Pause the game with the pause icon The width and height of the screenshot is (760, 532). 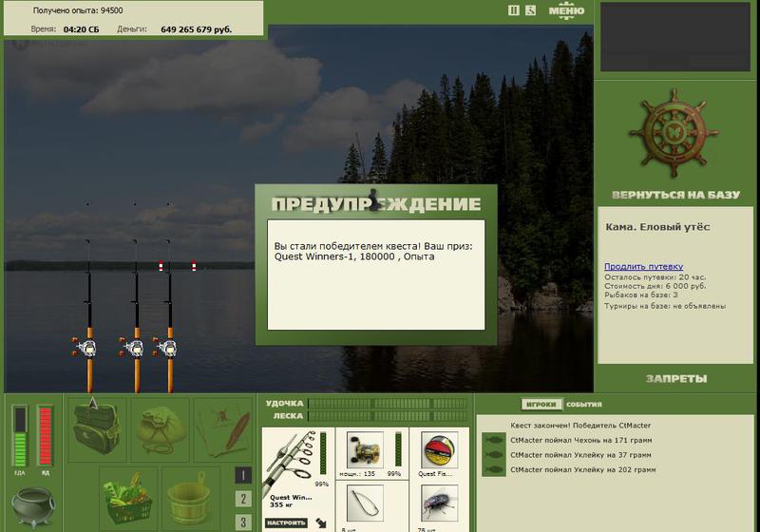(513, 10)
